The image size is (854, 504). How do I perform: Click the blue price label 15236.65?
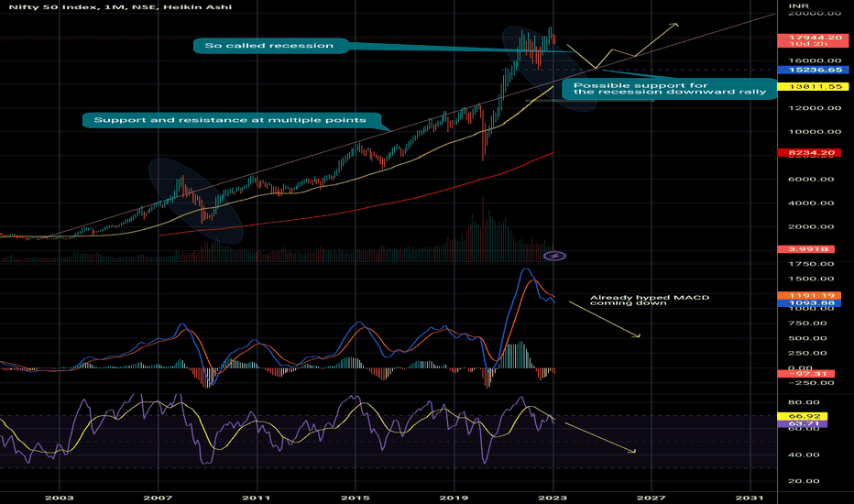pos(812,70)
